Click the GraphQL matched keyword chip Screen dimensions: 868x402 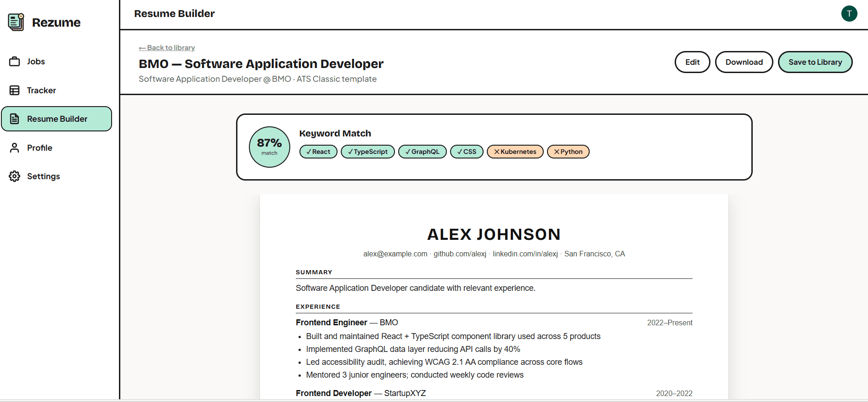click(423, 152)
